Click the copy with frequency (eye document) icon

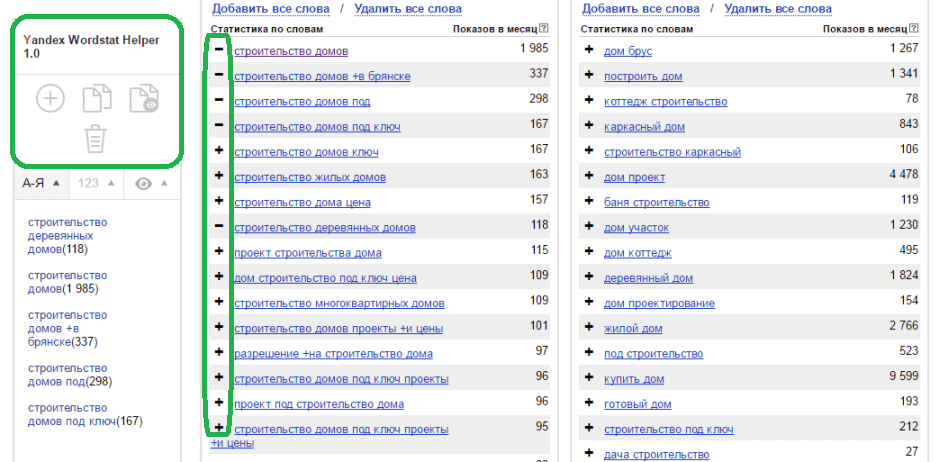pos(144,98)
